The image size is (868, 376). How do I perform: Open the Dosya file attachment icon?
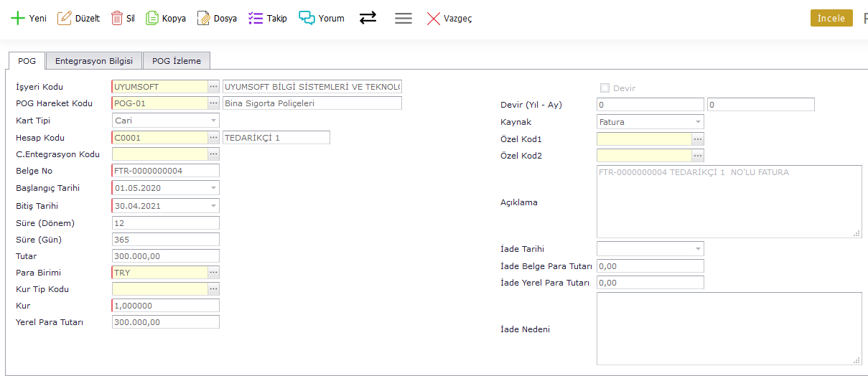204,19
